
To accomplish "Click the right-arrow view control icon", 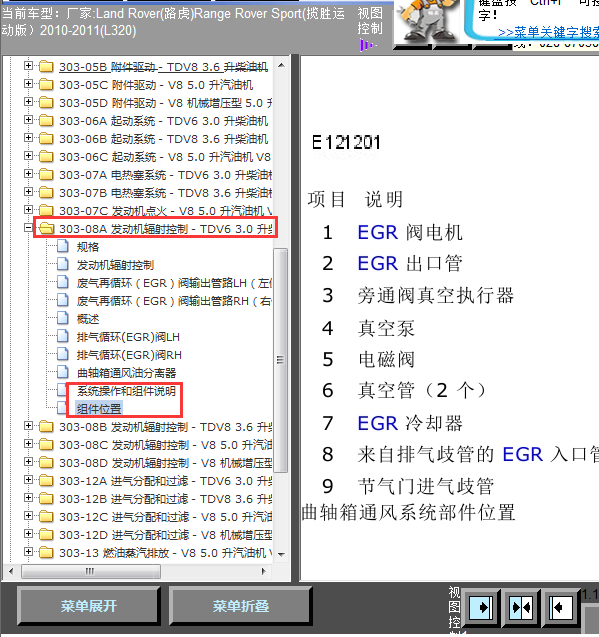I will [482, 608].
